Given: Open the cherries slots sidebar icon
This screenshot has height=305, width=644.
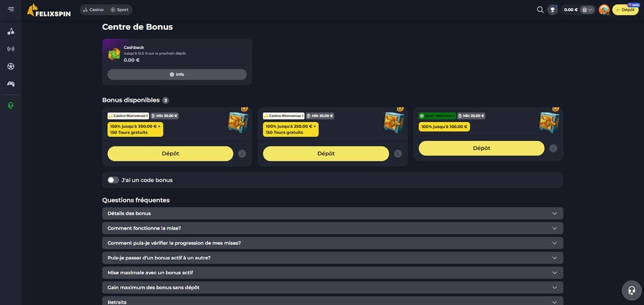Looking at the screenshot, I should (x=11, y=31).
